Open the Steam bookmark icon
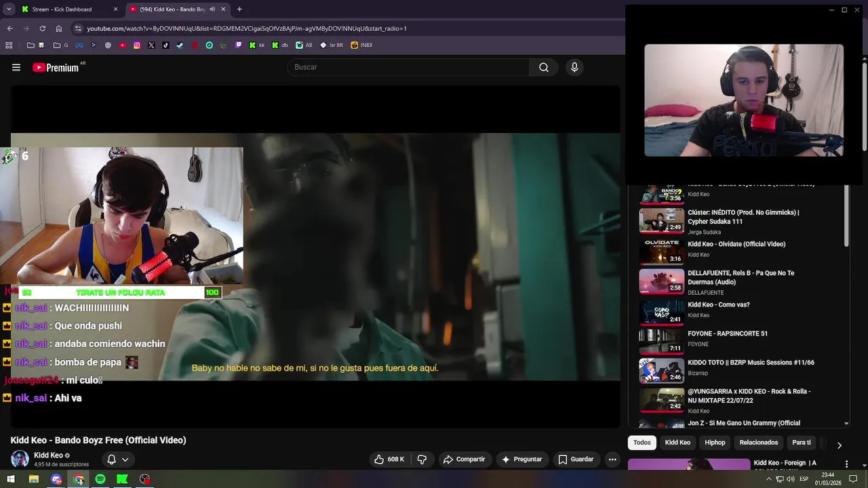The width and height of the screenshot is (868, 488). coord(180,45)
